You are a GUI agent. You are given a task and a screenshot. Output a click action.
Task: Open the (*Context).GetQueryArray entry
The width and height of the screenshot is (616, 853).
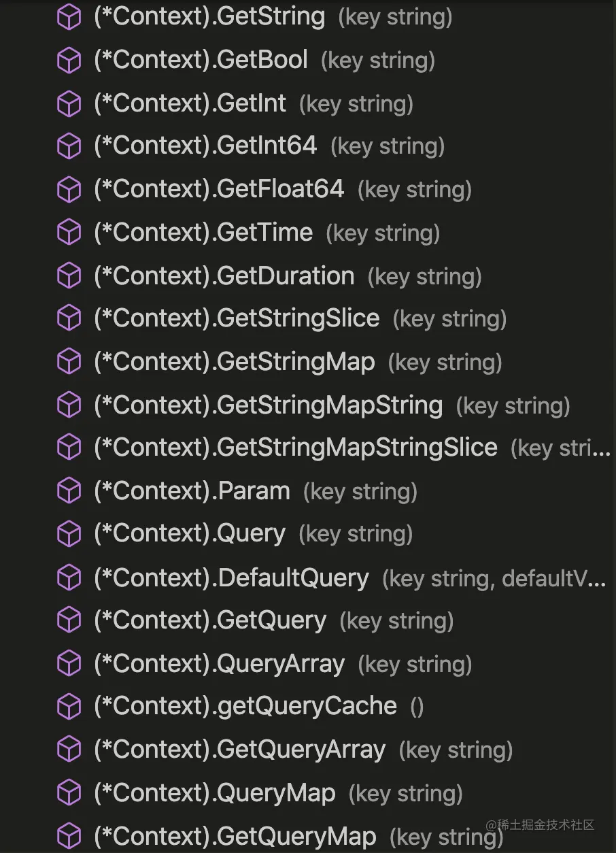(x=239, y=750)
